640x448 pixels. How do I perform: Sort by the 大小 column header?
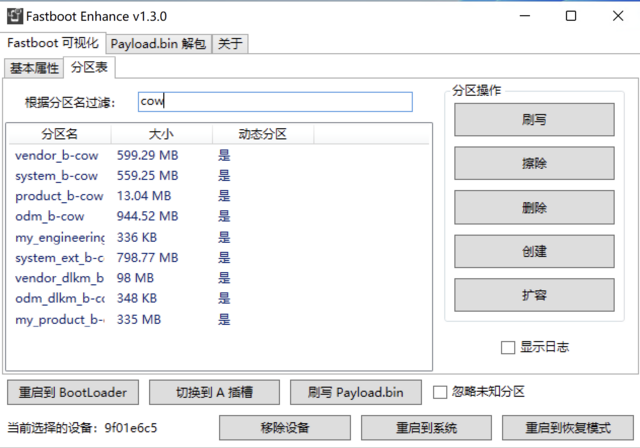[x=161, y=134]
